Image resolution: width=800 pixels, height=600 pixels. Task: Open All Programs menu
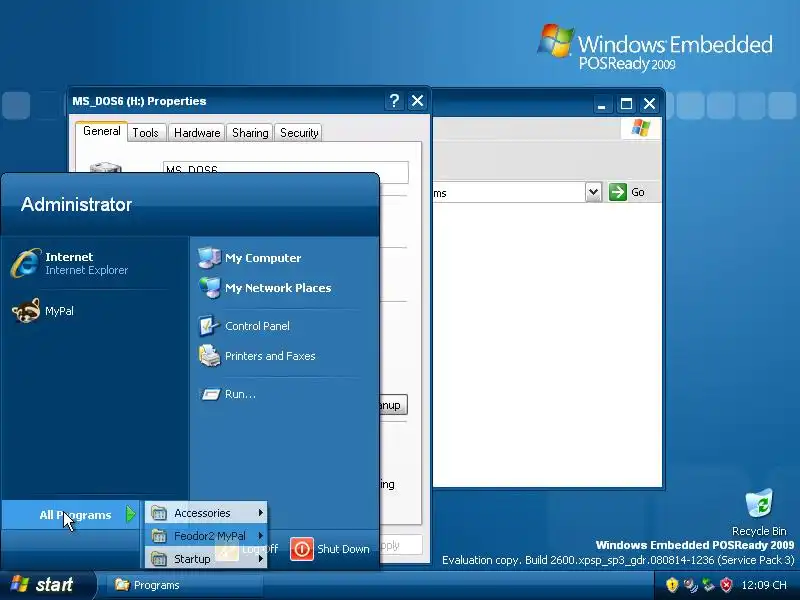(x=70, y=515)
